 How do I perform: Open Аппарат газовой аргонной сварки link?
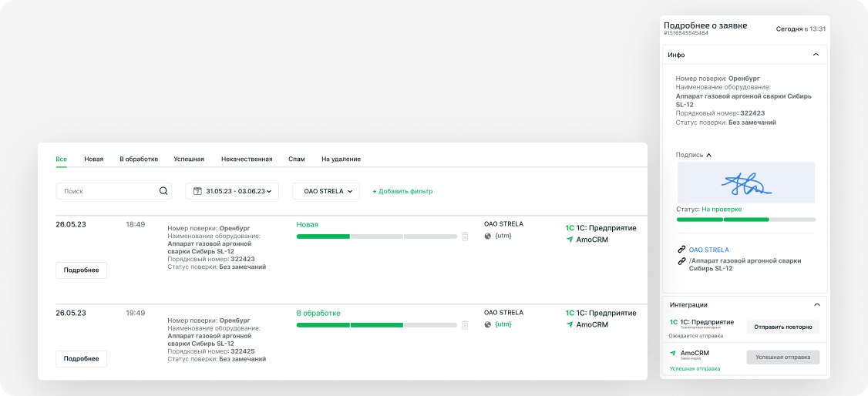point(745,264)
